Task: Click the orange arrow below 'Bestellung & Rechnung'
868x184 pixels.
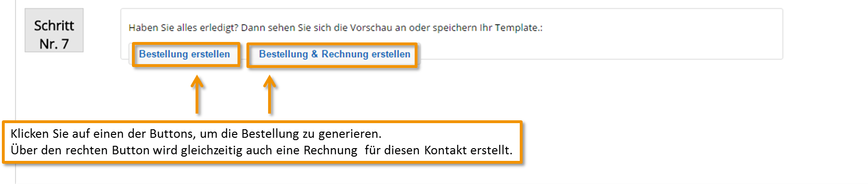Action: (x=270, y=94)
